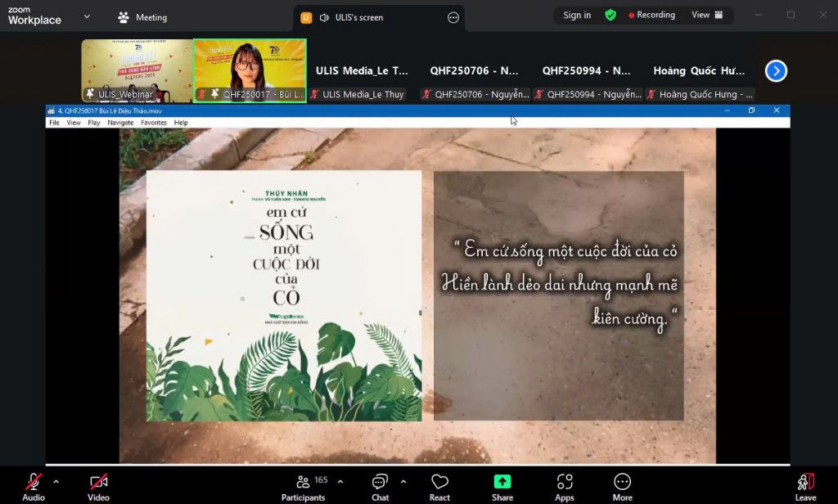Click the quote text panel in the video
Image resolution: width=838 pixels, height=504 pixels.
click(x=558, y=295)
